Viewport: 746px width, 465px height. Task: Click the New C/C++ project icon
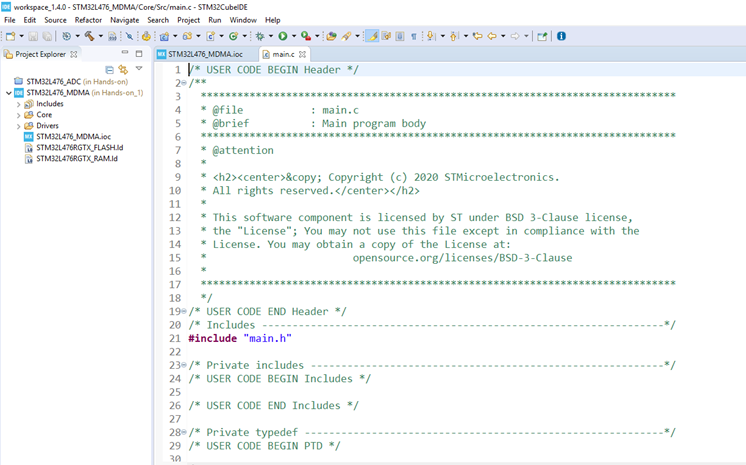pos(165,36)
